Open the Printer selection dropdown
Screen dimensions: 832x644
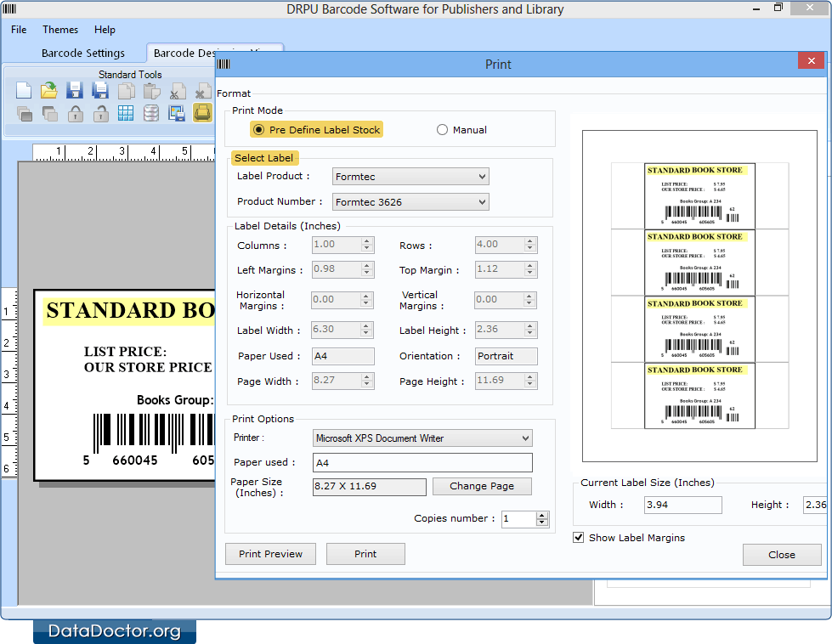click(422, 438)
